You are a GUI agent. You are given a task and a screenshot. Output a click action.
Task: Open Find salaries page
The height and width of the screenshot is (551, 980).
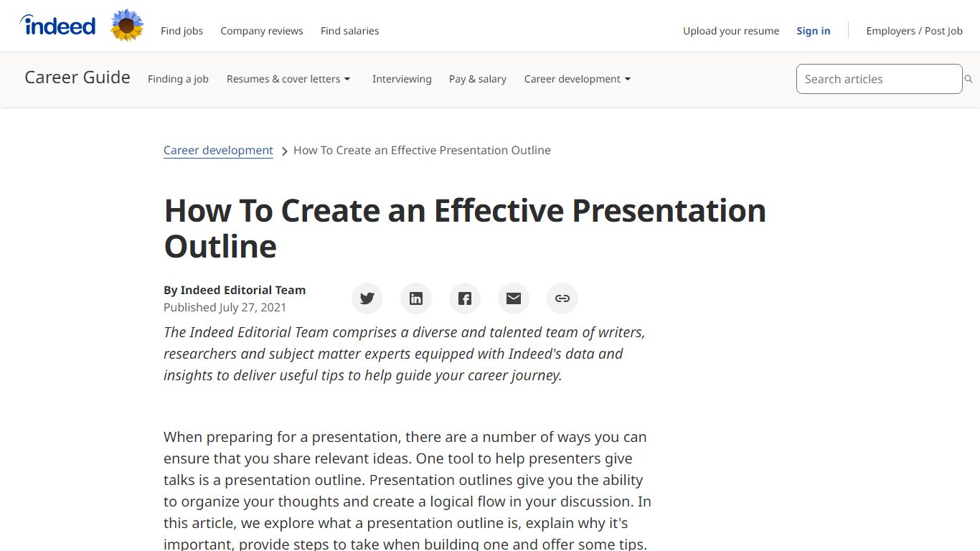click(x=349, y=31)
